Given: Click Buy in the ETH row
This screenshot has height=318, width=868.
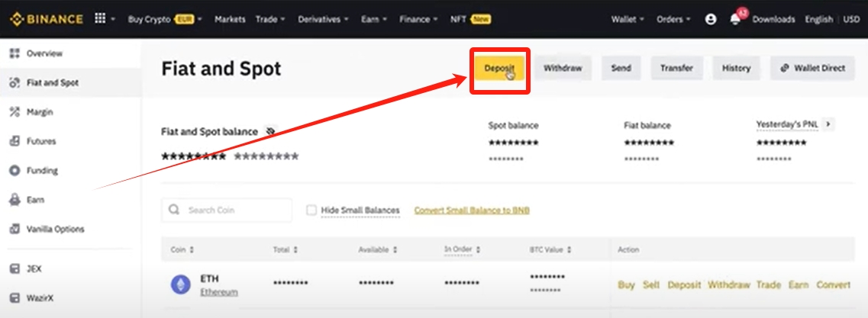Looking at the screenshot, I should 626,284.
